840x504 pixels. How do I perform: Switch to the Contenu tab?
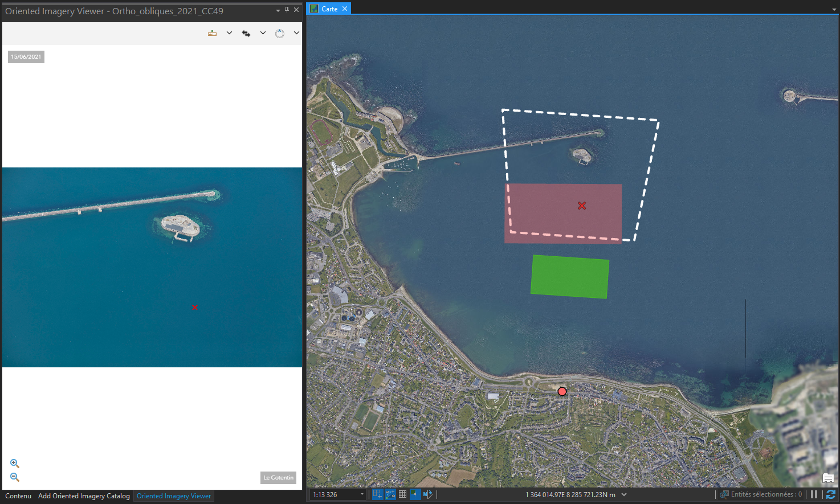click(18, 496)
